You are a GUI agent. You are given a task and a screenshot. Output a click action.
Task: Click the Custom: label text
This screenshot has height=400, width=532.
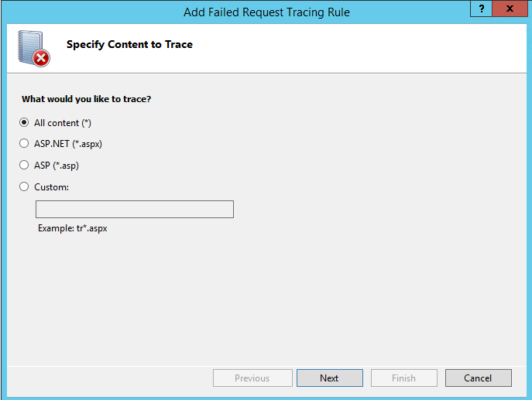click(51, 187)
